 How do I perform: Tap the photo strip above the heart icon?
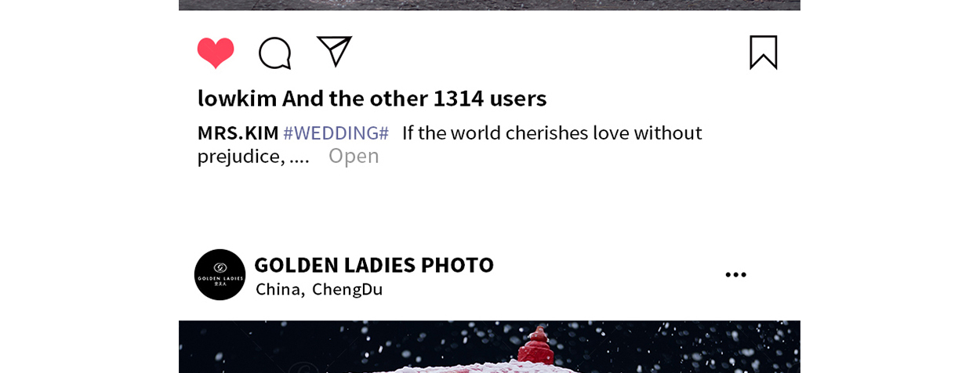[x=489, y=5]
